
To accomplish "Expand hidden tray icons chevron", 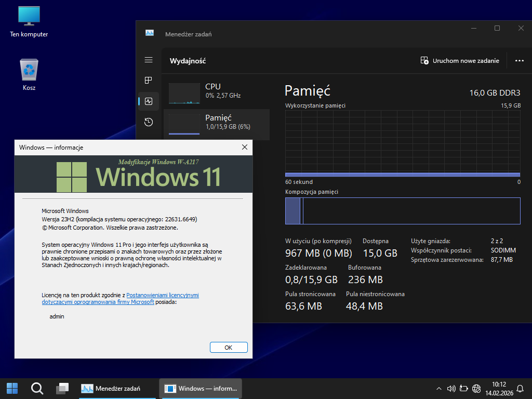I will (438, 388).
